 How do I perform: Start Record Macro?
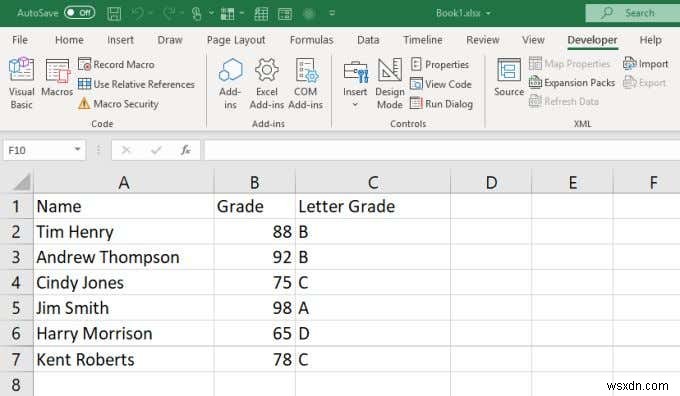[116, 64]
